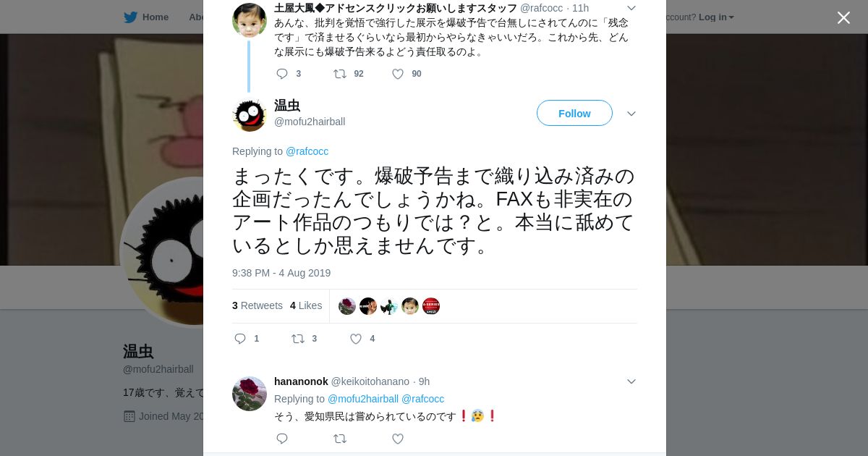Image resolution: width=868 pixels, height=456 pixels.
Task: Retweet rafcocc's tweet with 92 retweets
Action: (x=340, y=74)
